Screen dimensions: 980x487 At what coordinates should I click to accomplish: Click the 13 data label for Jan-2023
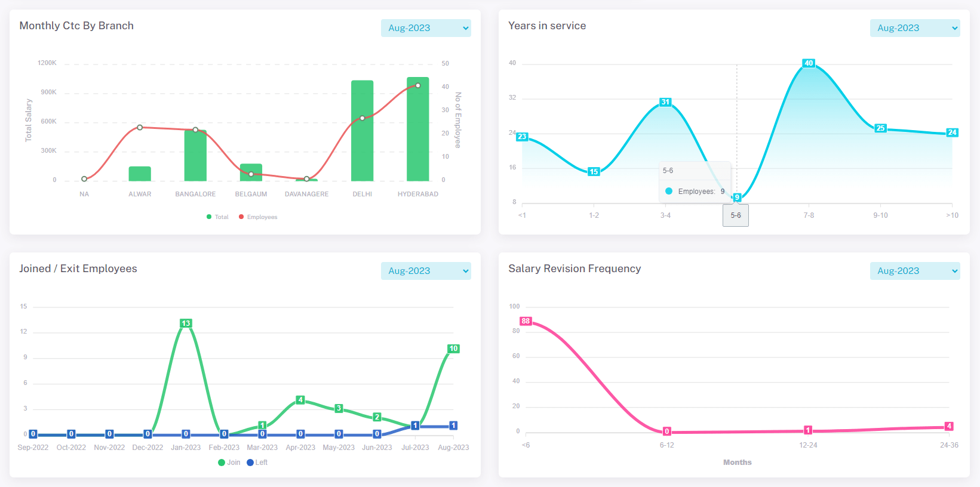186,323
